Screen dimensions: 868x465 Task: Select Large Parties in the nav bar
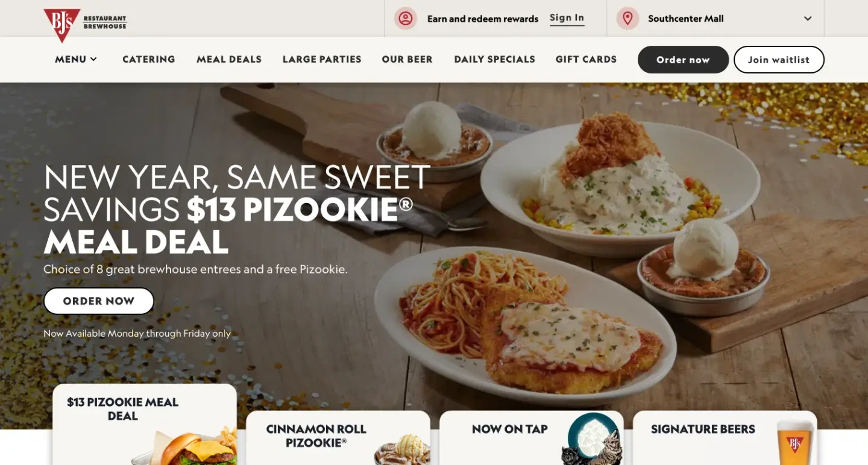pyautogui.click(x=322, y=59)
